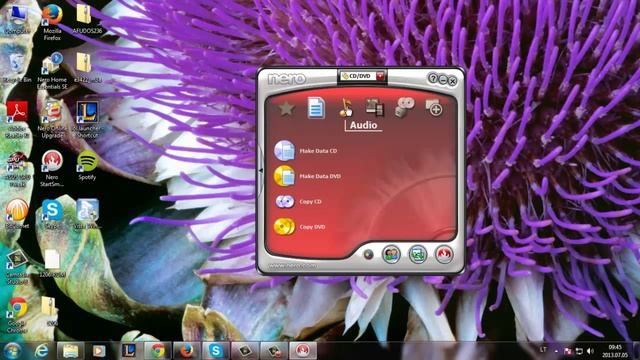This screenshot has height=360, width=640.
Task: Select the League launcher desktop shortcut
Action: pyautogui.click(x=87, y=119)
